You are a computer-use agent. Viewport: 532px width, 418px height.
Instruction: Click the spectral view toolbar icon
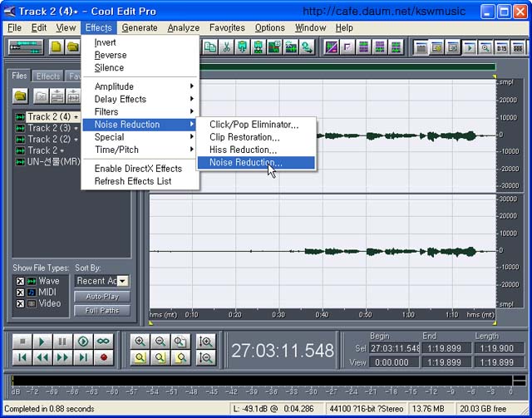(x=331, y=47)
